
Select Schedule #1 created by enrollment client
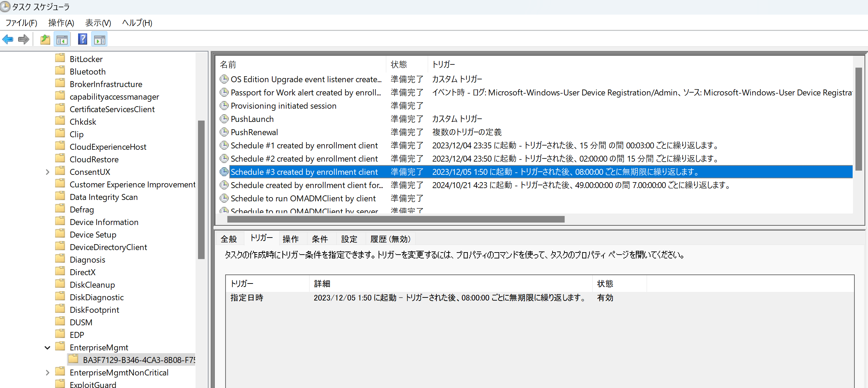tap(304, 146)
